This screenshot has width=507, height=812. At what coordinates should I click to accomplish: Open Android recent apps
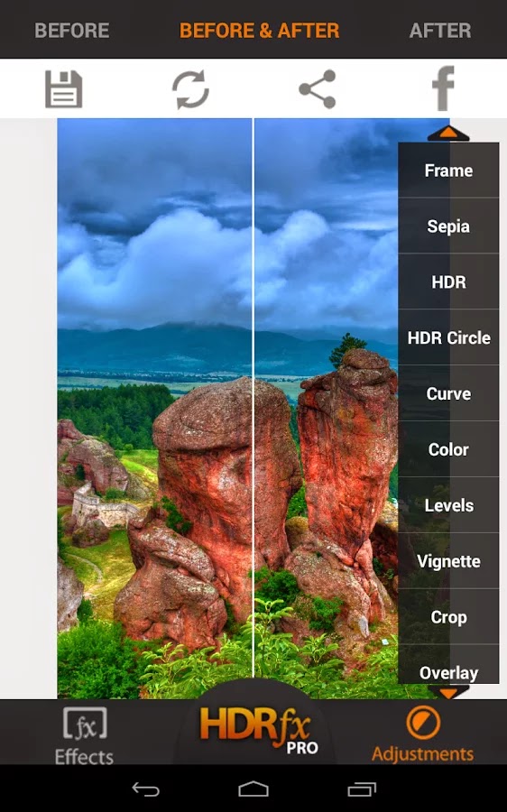click(x=362, y=789)
